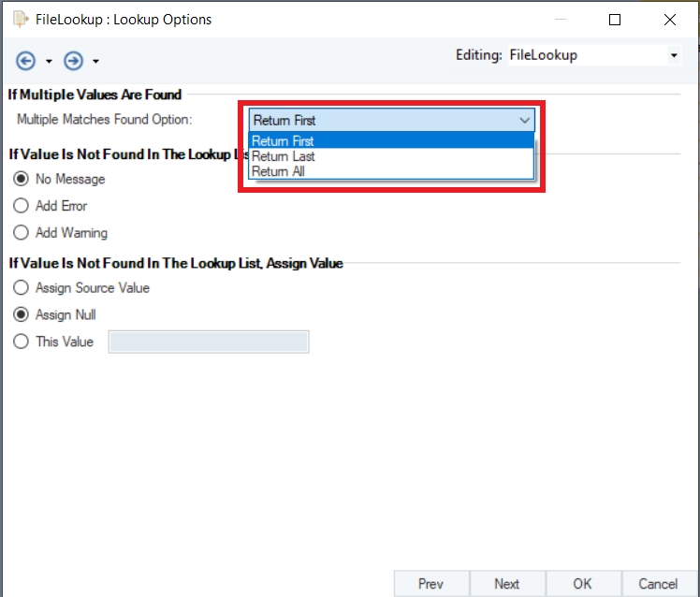Click the This Value text field
The height and width of the screenshot is (597, 700).
(x=209, y=342)
